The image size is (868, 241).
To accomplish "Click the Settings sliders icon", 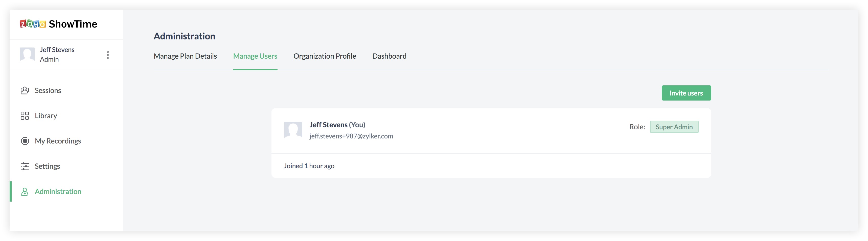I will point(25,166).
